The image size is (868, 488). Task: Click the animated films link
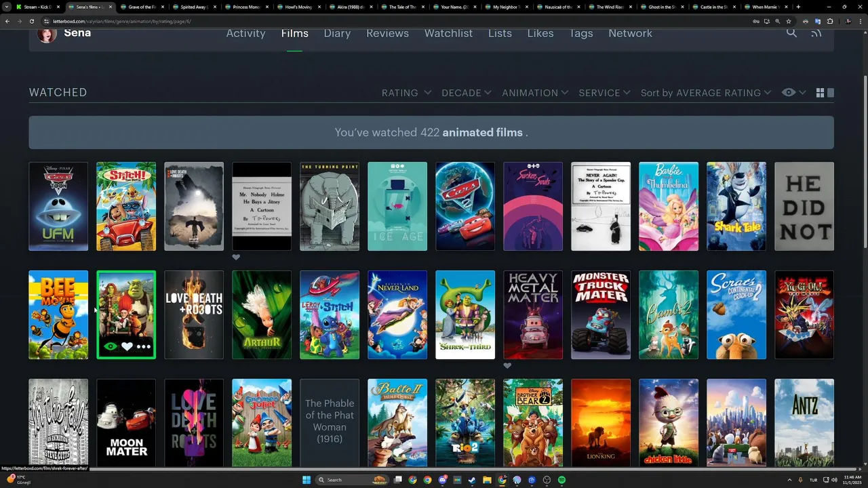point(482,132)
